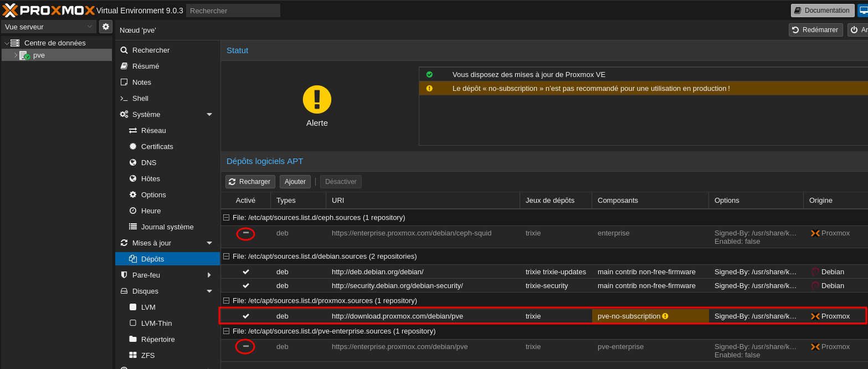Select Journal système menu item
868x369 pixels.
tap(167, 227)
